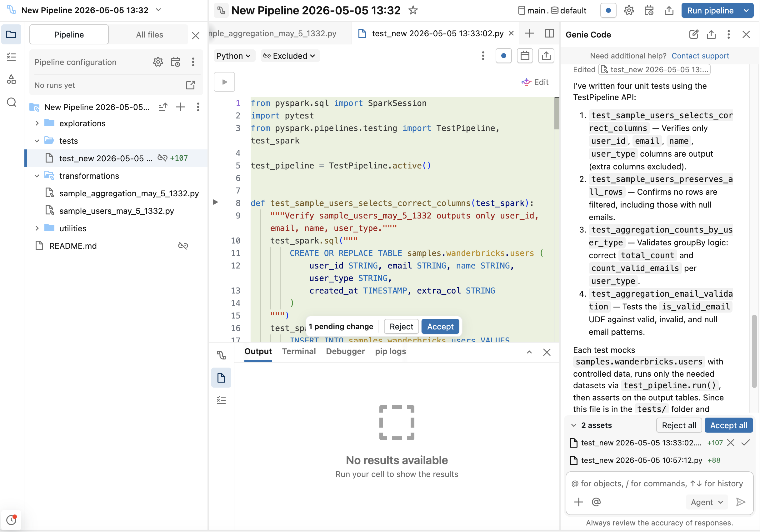
Task: Open kebab menu for New Pipeline folder
Action: click(198, 107)
